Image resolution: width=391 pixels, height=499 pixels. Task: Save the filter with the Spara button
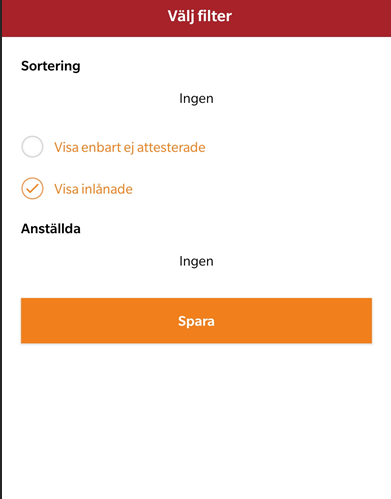(196, 321)
